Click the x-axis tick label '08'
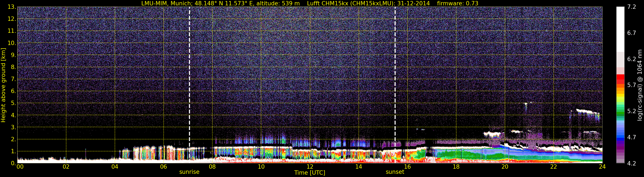The width and height of the screenshot is (644, 177). coord(212,167)
